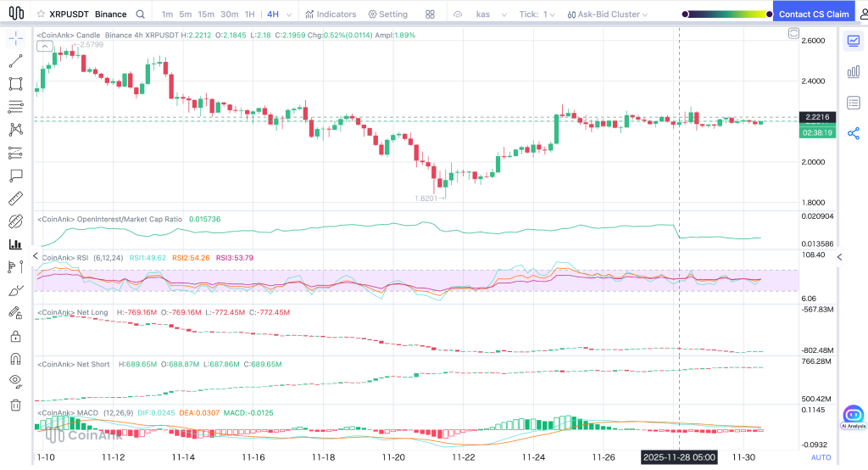Switch to the 1H timeframe
Image resolution: width=868 pixels, height=470 pixels.
249,14
